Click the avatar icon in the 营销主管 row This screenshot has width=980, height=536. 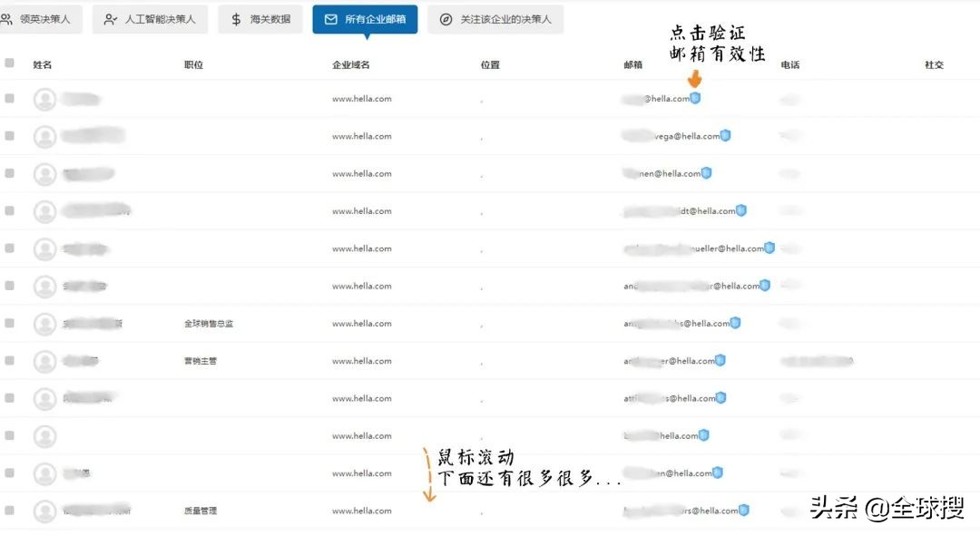[45, 360]
